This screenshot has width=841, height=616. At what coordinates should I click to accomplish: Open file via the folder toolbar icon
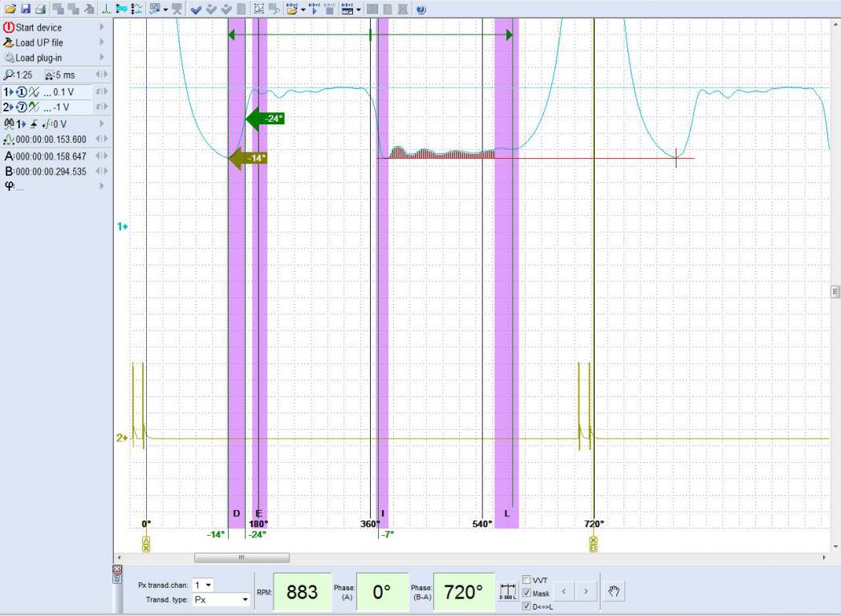tap(10, 9)
